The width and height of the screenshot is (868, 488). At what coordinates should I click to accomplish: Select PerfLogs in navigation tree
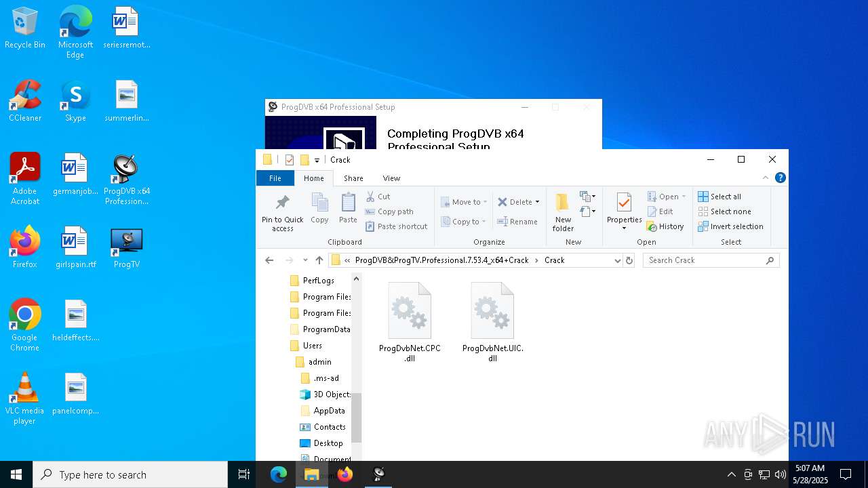coord(318,281)
